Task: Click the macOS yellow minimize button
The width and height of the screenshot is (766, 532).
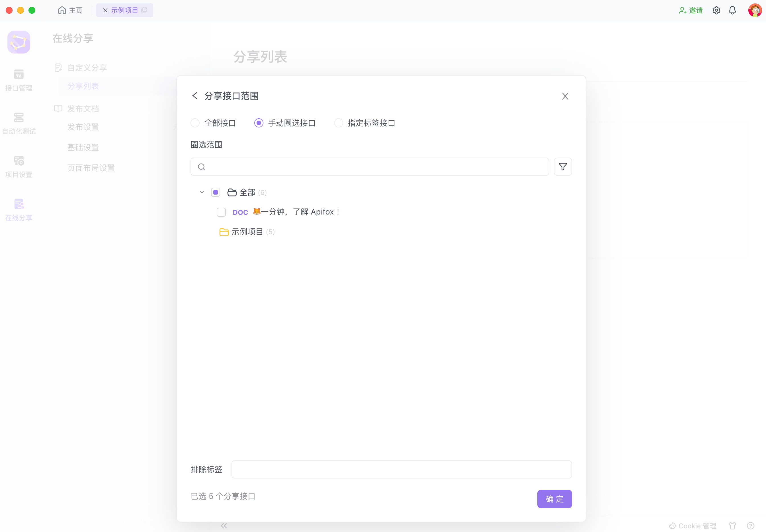Action: tap(21, 10)
